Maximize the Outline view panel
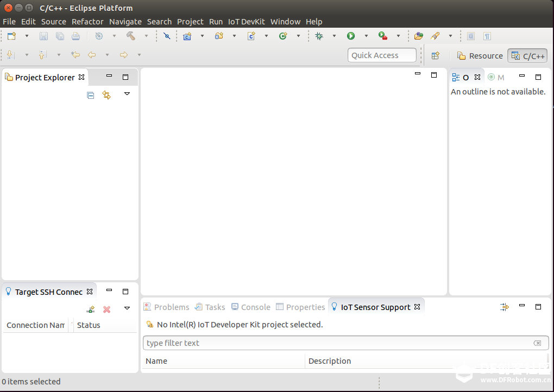554x392 pixels. point(538,77)
